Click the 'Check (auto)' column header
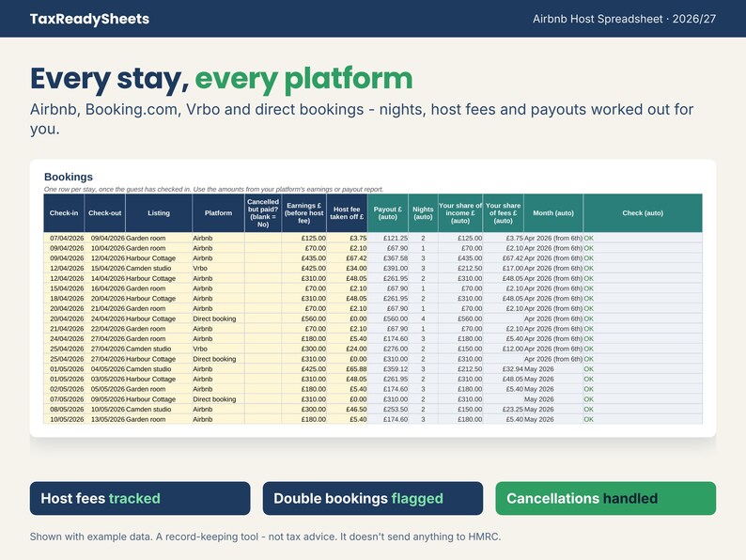 tap(643, 213)
